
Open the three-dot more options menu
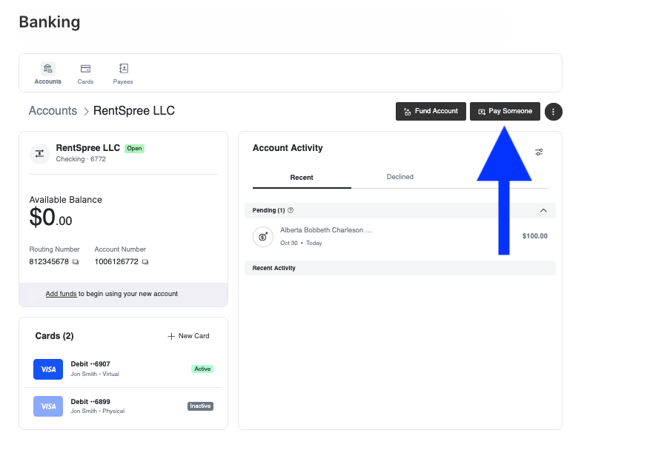553,112
